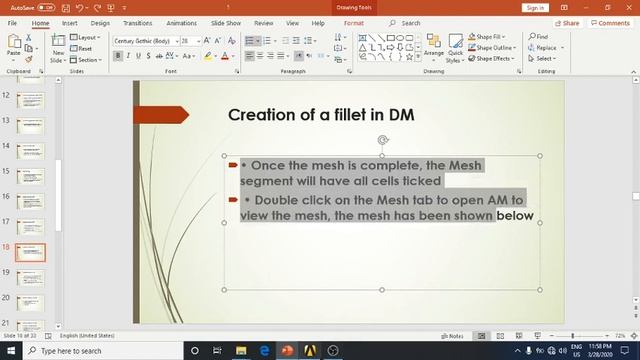This screenshot has width=640, height=360.
Task: Click the zoom slider handle
Action: pyautogui.click(x=573, y=336)
